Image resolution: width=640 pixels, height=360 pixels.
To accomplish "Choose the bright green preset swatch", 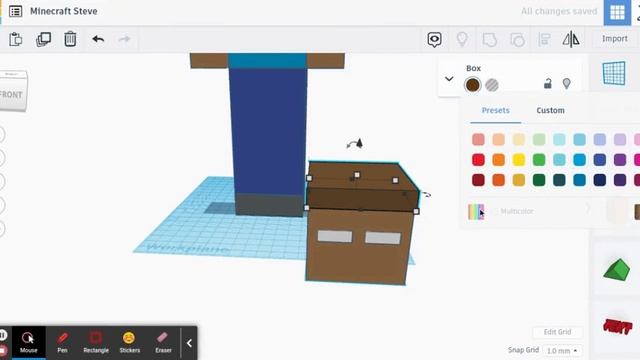I will click(x=539, y=160).
